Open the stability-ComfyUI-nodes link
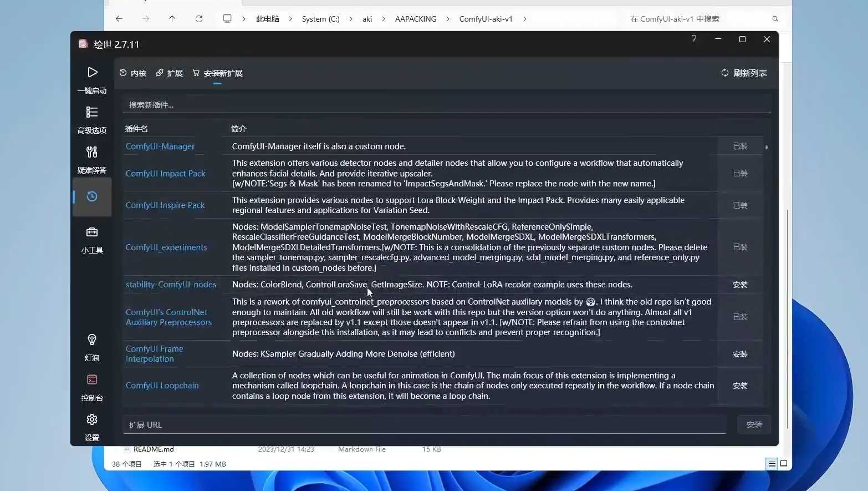Screen dimensions: 868x491 171,285
